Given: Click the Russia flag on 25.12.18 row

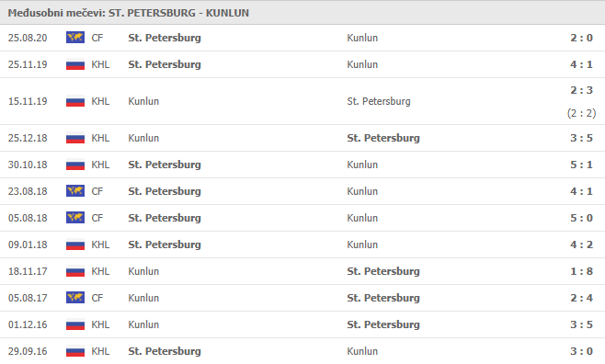Looking at the screenshot, I should click(75, 138).
